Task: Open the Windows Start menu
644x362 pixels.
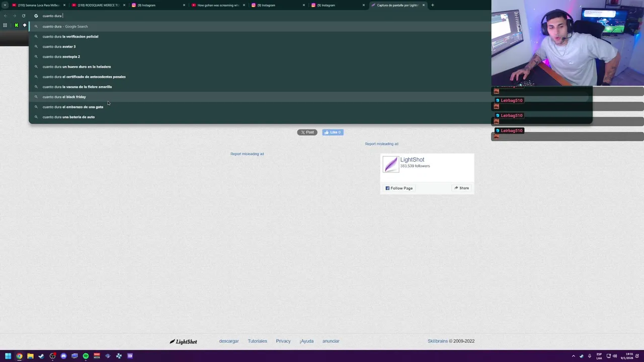Action: click(x=8, y=356)
